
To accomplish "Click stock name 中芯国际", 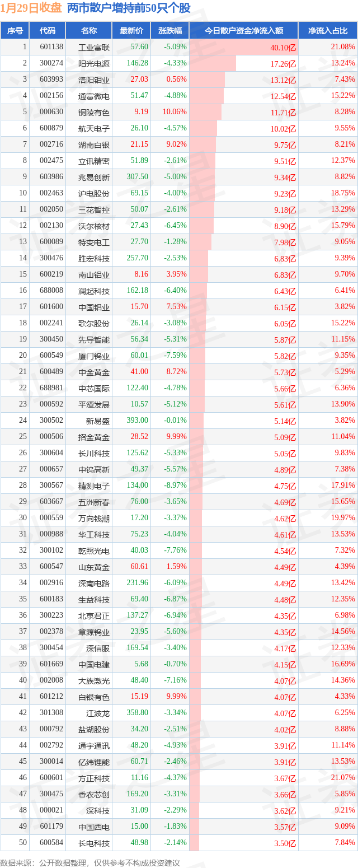I will pos(94,388).
